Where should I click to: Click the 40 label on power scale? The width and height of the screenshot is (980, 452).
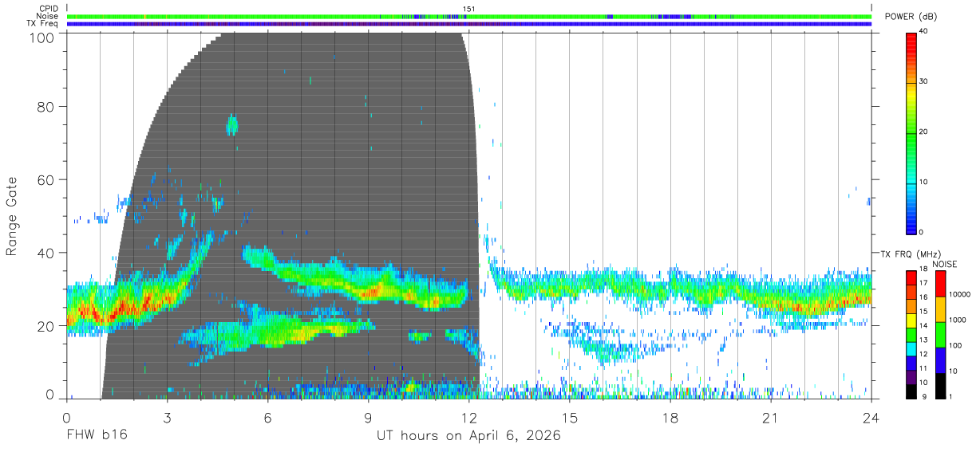924,32
